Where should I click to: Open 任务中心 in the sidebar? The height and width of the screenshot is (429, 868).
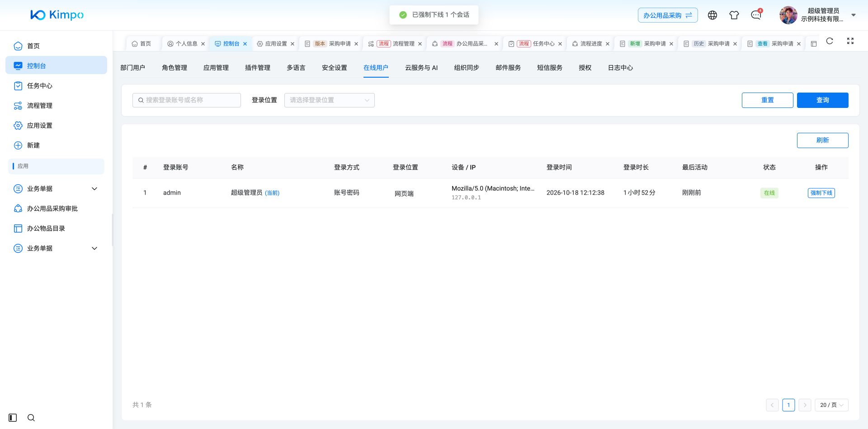point(56,85)
